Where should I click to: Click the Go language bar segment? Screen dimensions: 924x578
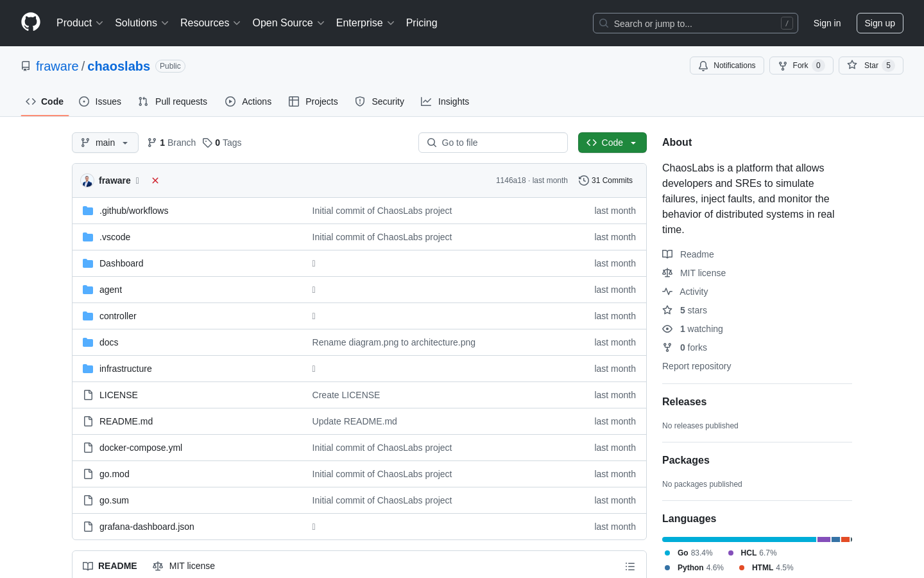739,539
